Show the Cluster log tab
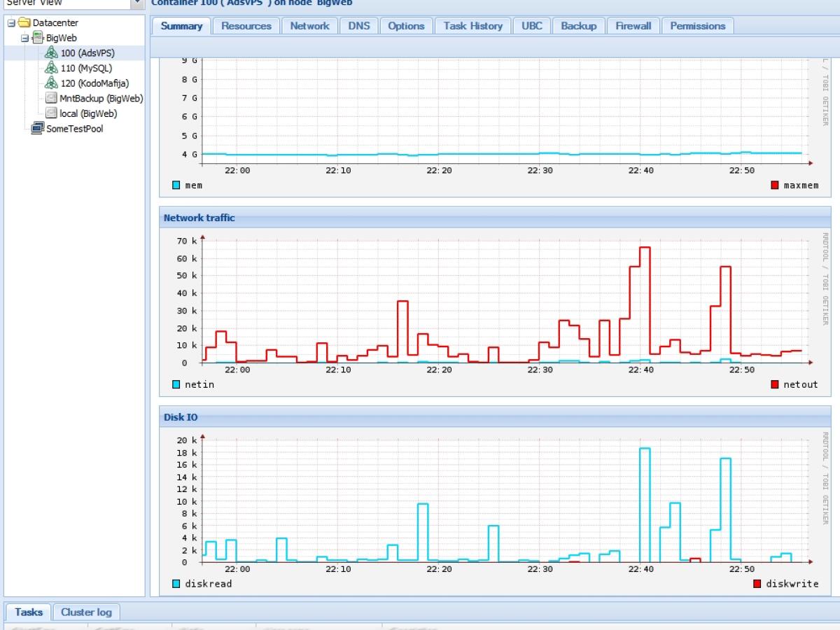Image resolution: width=840 pixels, height=630 pixels. coord(86,612)
